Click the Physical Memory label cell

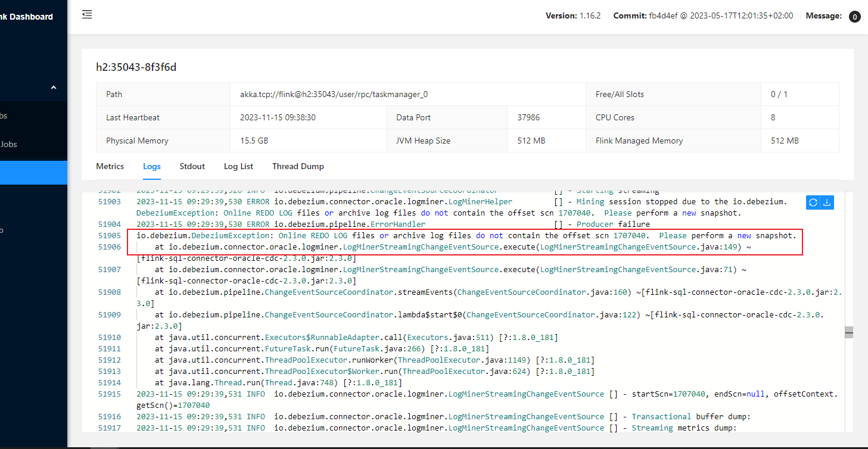(163, 141)
